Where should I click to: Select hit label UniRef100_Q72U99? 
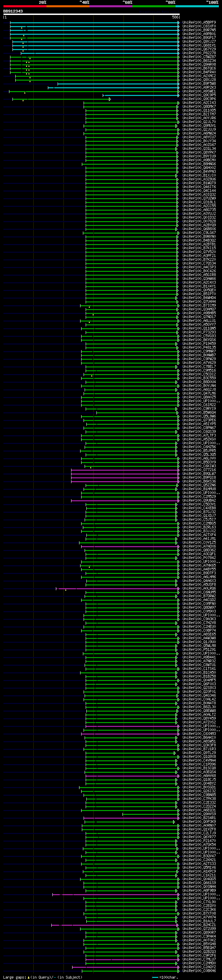pyautogui.click(x=199, y=929)
